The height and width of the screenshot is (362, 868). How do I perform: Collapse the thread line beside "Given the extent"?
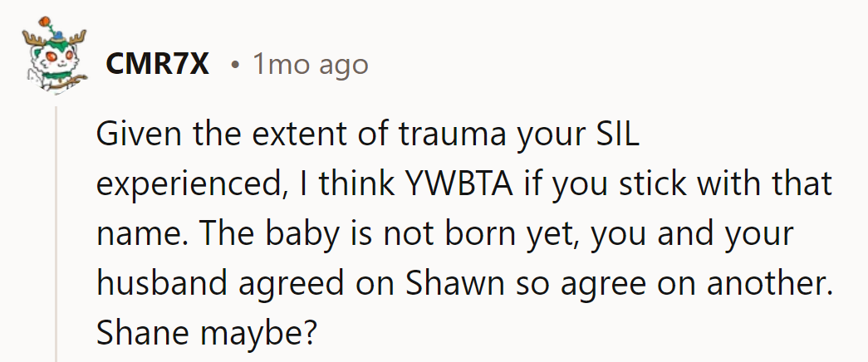pos(56,134)
